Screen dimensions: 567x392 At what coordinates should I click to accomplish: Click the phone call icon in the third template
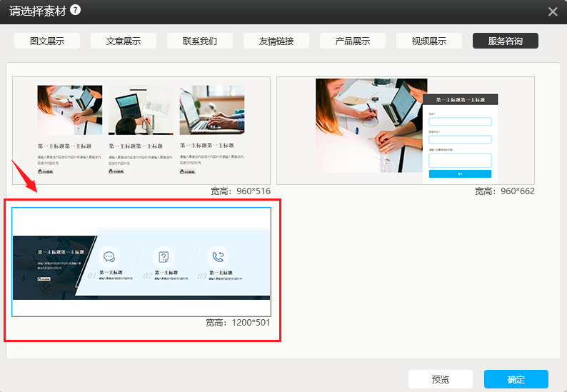(x=218, y=256)
